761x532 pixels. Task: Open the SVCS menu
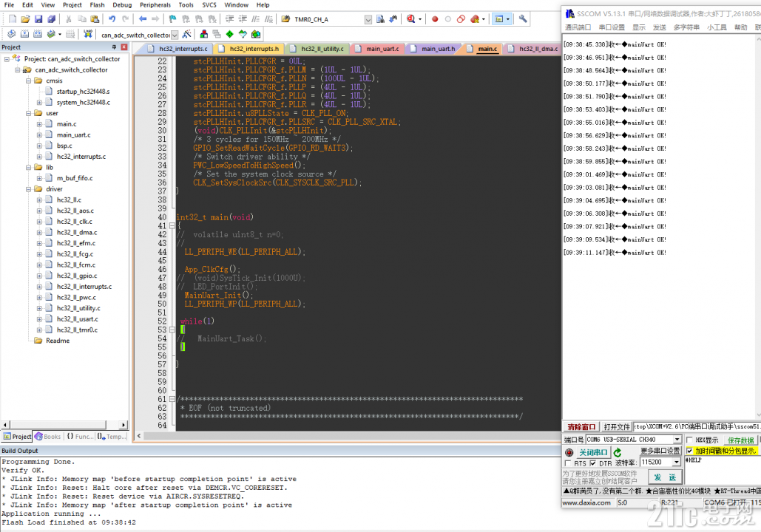coord(209,5)
